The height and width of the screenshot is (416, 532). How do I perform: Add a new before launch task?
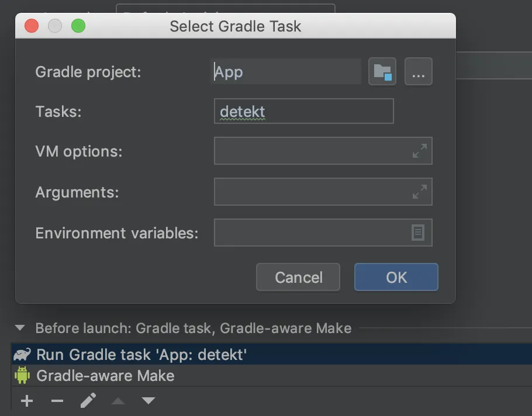click(27, 401)
